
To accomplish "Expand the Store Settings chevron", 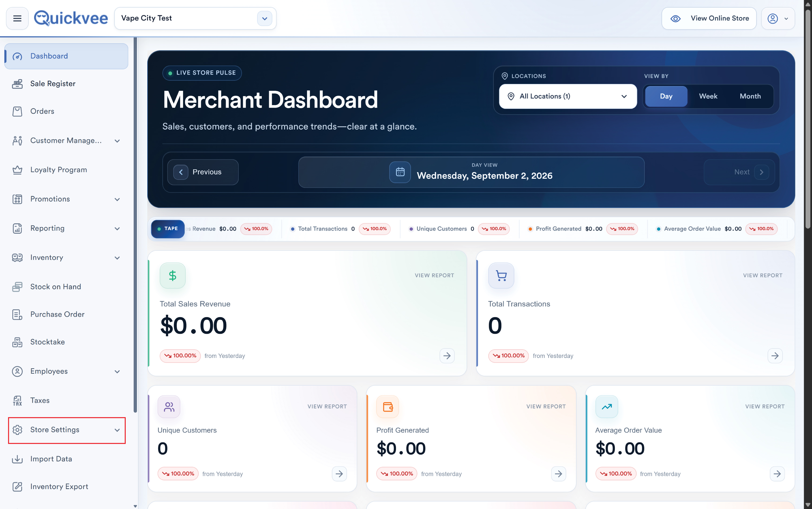I will coord(117,430).
